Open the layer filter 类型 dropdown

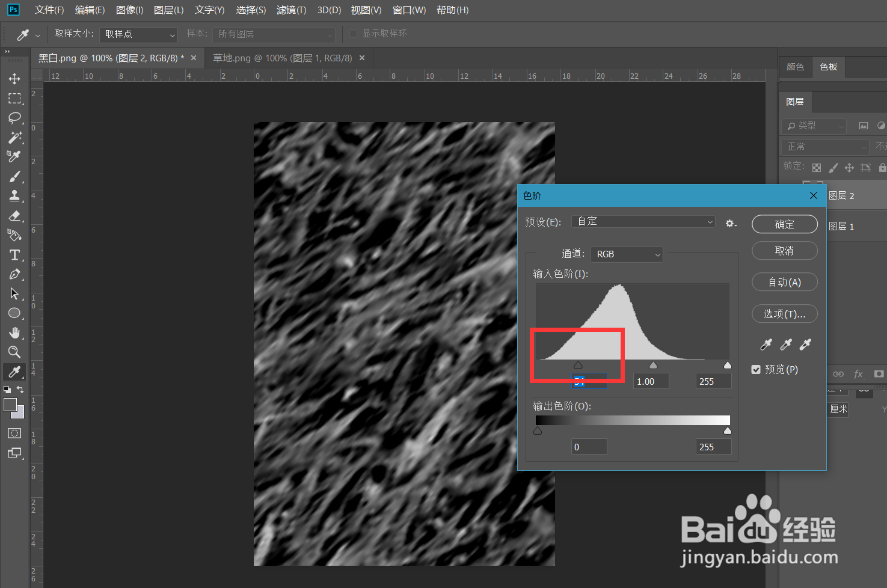[814, 126]
